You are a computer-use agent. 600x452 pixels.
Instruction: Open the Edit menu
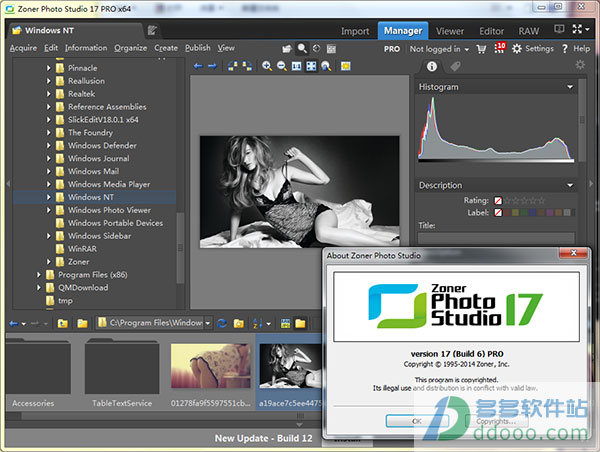pyautogui.click(x=51, y=48)
